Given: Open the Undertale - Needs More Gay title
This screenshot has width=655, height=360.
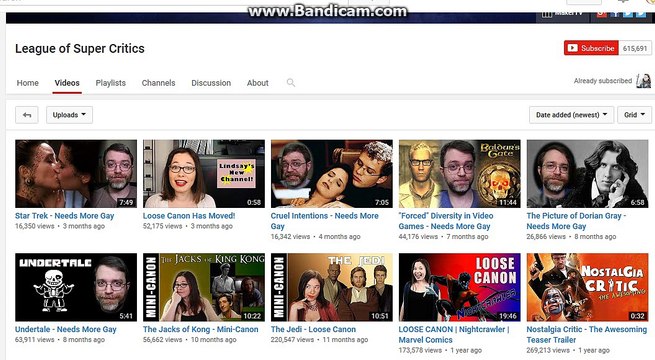Looking at the screenshot, I should point(66,329).
